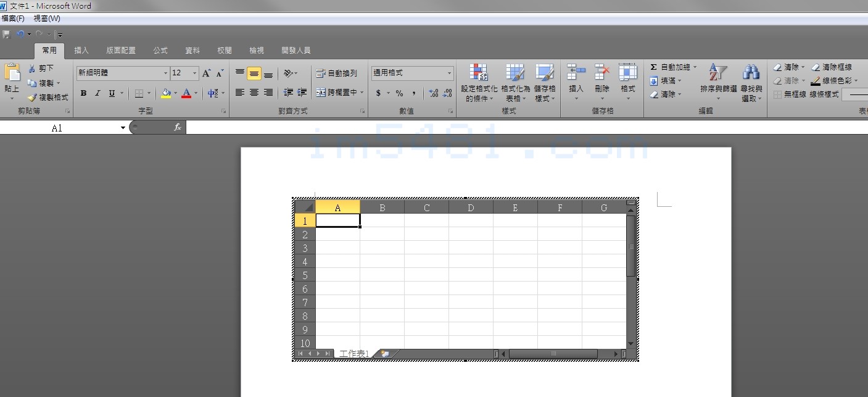Select column D header in the spreadsheet

(471, 207)
